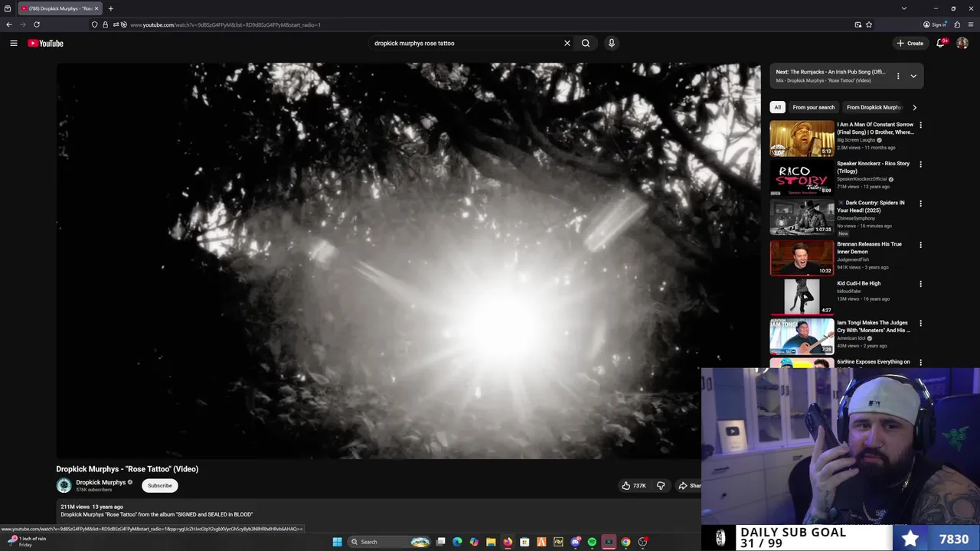The width and height of the screenshot is (980, 551).
Task: Open menu for Iam Tongi video
Action: [920, 323]
